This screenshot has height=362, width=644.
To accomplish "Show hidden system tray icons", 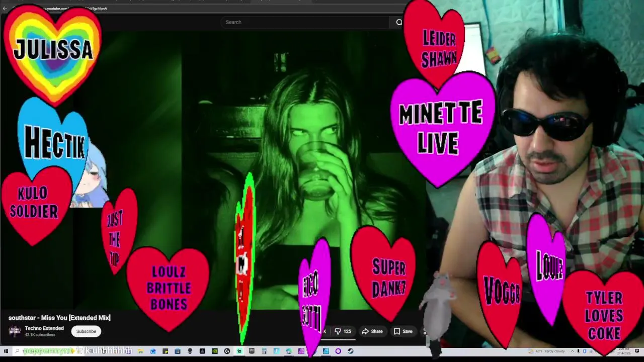I will pyautogui.click(x=573, y=351).
